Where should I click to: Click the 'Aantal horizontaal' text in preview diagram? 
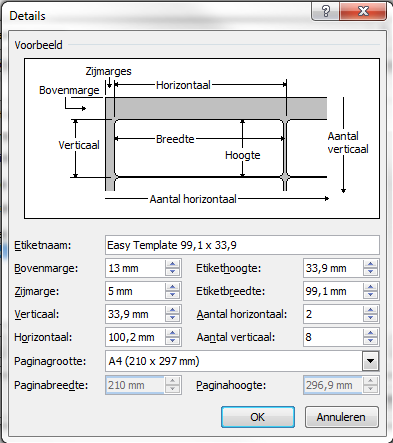tap(193, 199)
